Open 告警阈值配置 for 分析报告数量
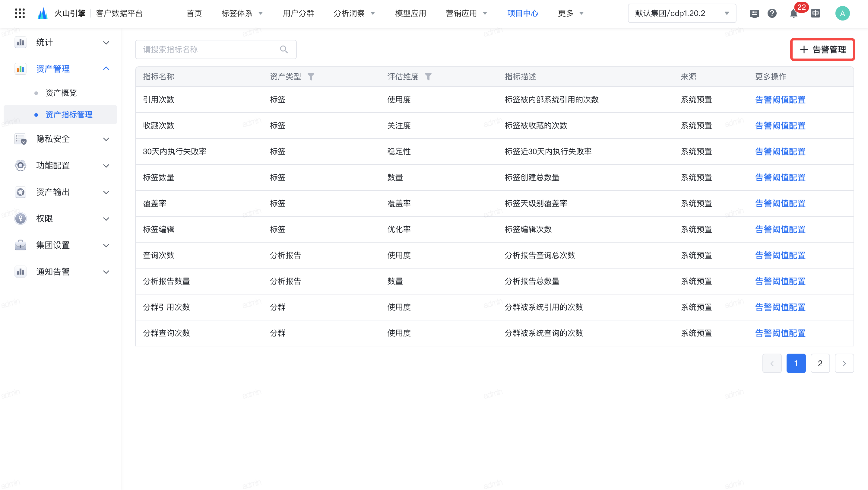Screen dimensions: 868x490 click(780, 282)
